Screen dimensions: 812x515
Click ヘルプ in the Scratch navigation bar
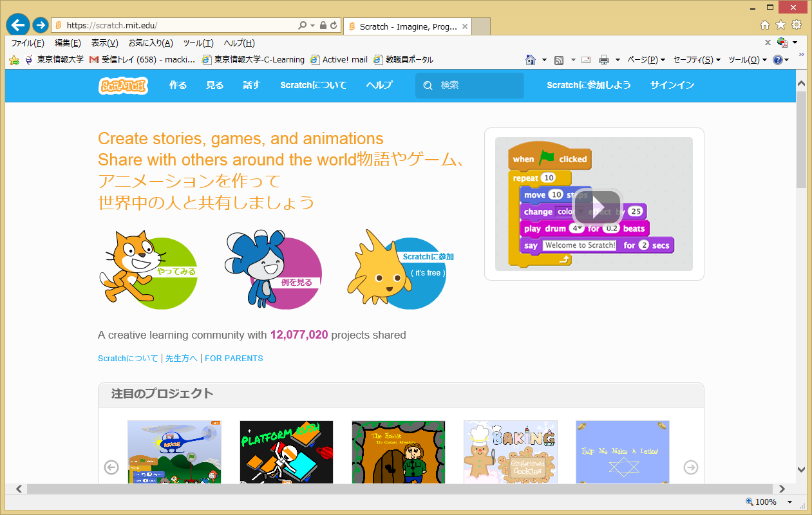tap(379, 85)
